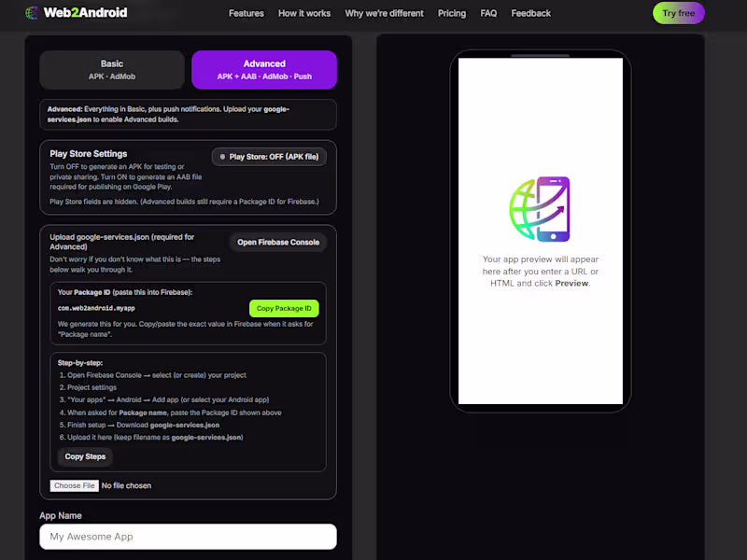Click 'Upload google-services.json' heading
Screen dimensions: 747x560
(122, 242)
